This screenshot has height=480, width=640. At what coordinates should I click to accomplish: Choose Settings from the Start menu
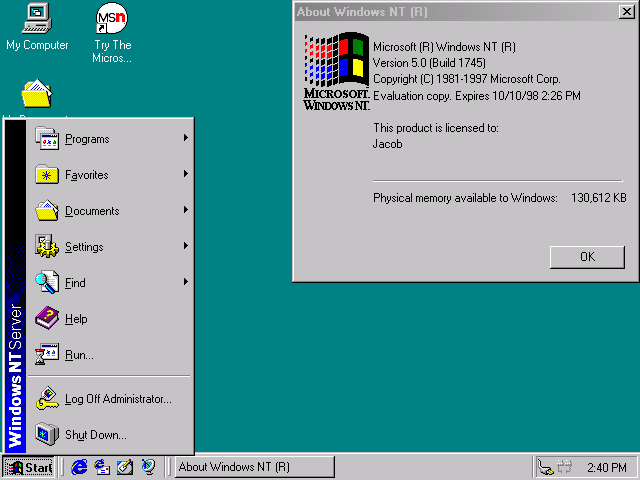point(110,247)
